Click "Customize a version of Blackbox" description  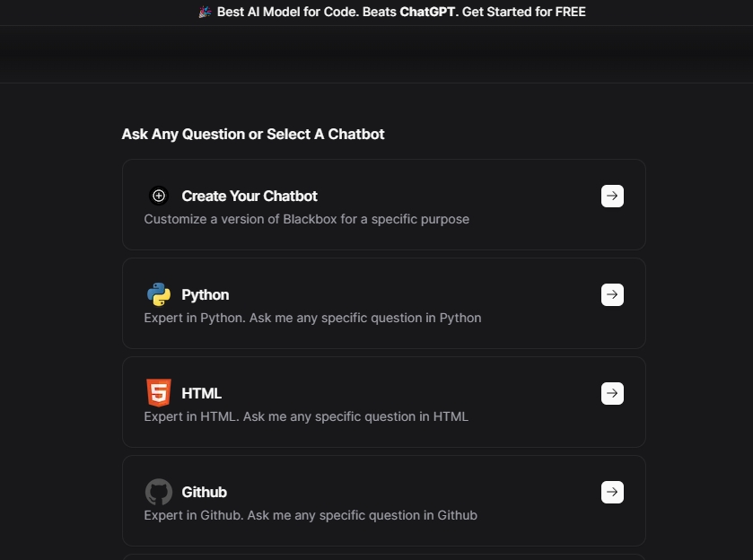coord(306,219)
